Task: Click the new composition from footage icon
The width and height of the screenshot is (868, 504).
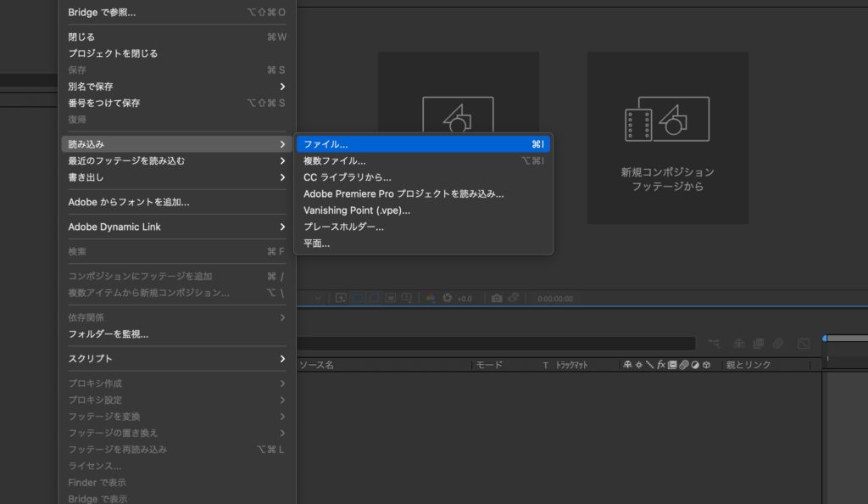Action: (666, 119)
